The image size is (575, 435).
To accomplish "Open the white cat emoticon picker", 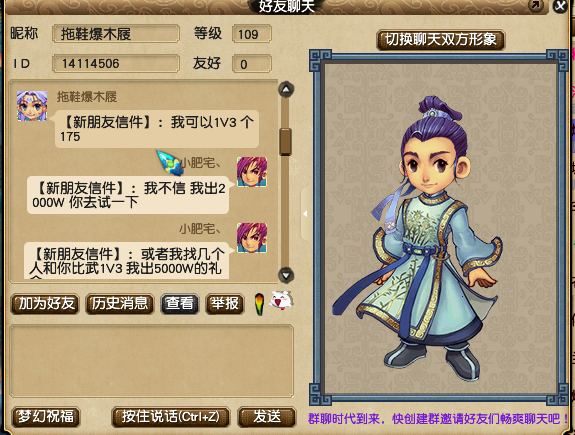I will point(281,300).
